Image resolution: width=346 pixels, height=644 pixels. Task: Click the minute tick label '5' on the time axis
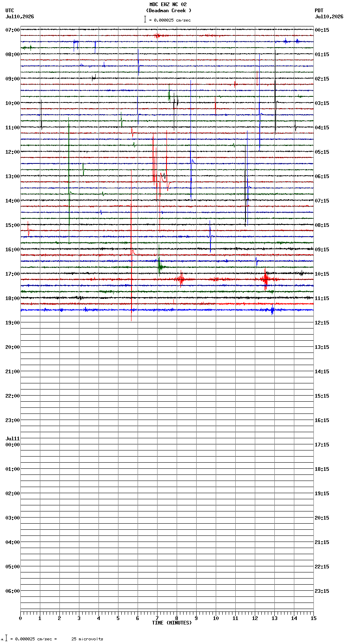pos(118,618)
